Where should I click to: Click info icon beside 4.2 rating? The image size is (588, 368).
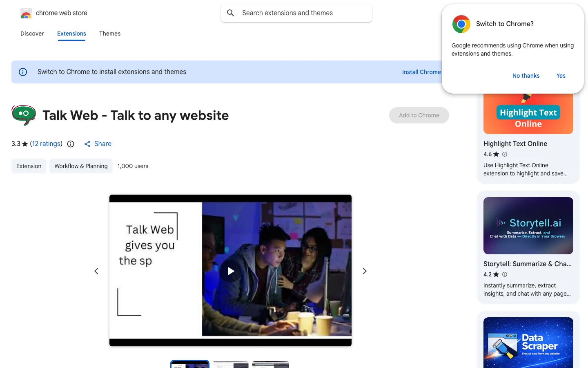coord(505,274)
